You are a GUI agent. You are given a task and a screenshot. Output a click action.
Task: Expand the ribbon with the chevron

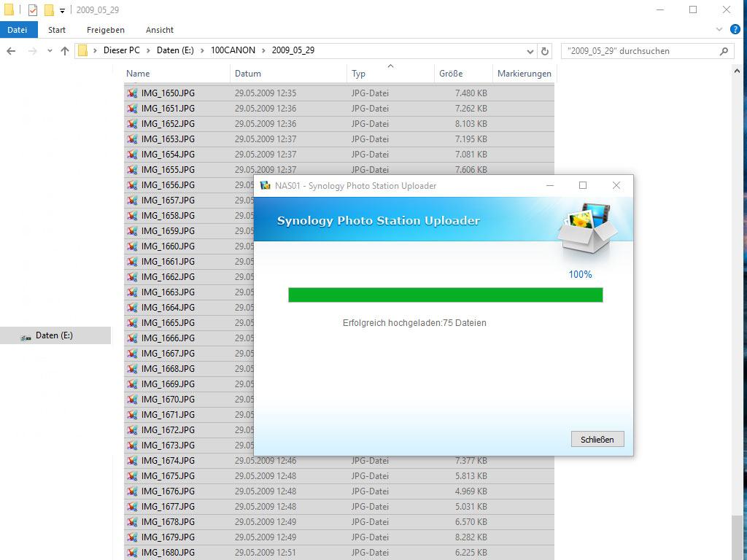[x=719, y=29]
